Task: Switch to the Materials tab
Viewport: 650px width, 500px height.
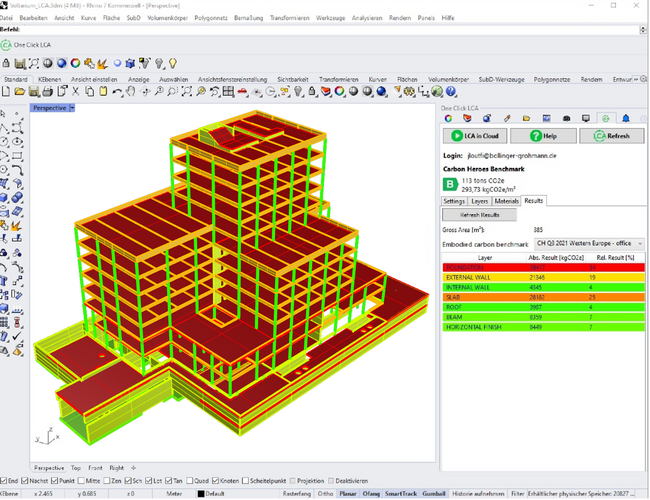Action: tap(506, 201)
